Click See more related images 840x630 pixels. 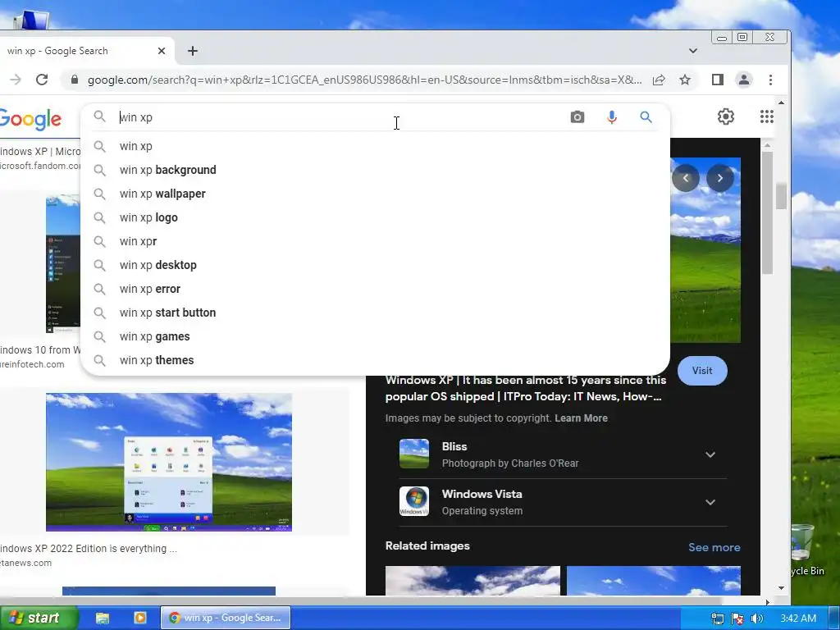(x=714, y=547)
